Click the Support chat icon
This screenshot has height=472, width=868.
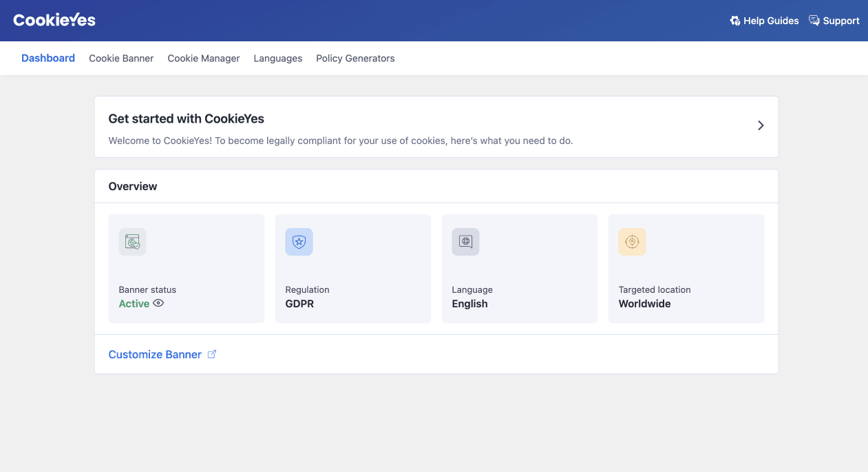(814, 21)
